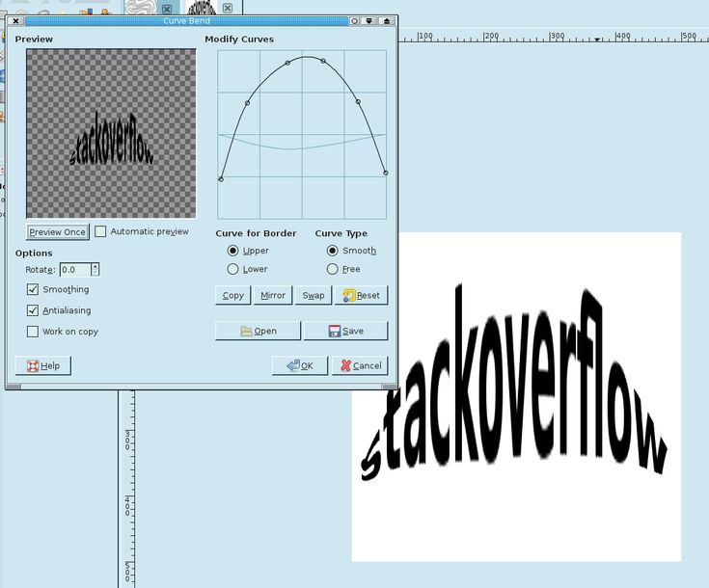
Task: Enable Work on copy checkbox
Action: click(33, 332)
